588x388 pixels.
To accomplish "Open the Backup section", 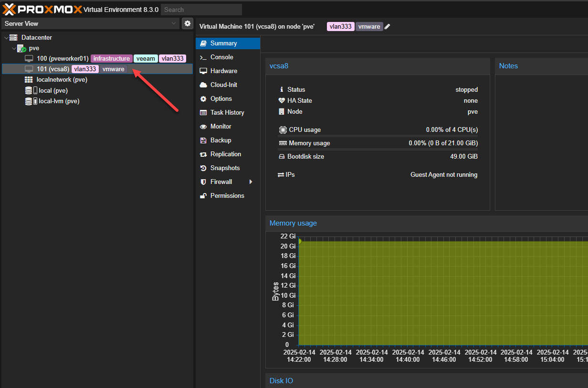I will 228,140.
